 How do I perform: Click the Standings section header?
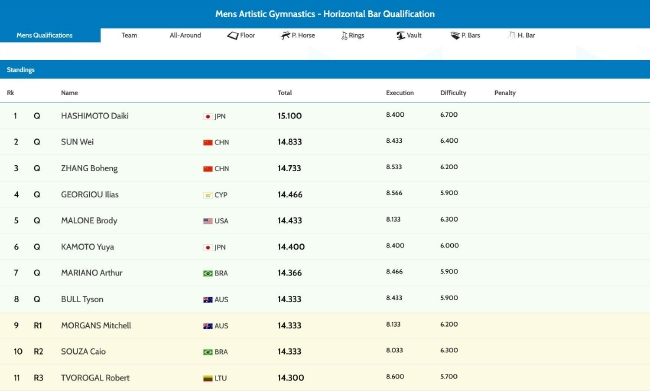pyautogui.click(x=325, y=70)
